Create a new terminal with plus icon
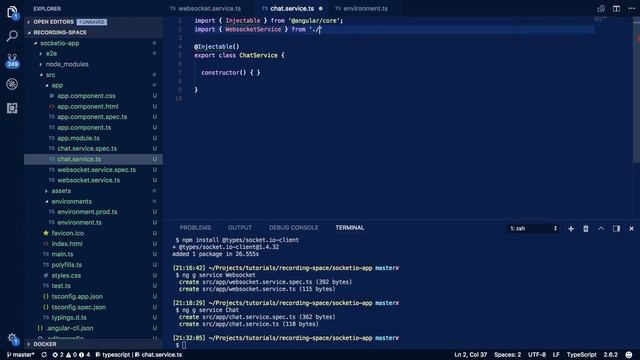Viewport: 640px width, 360px height. point(571,229)
